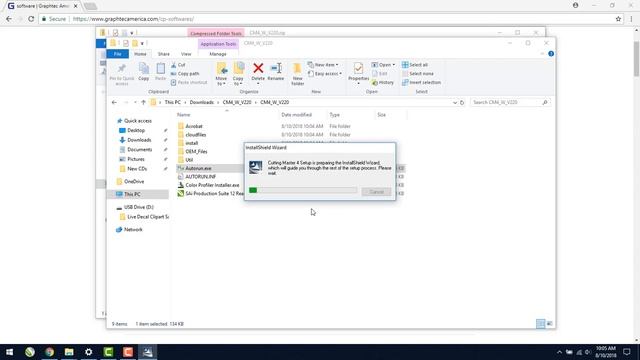Sort by Name column header
This screenshot has width=640, height=360.
[x=184, y=115]
